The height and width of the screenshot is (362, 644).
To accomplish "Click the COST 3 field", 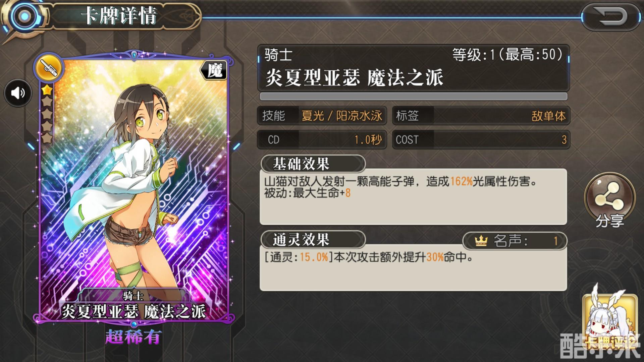I will click(481, 139).
